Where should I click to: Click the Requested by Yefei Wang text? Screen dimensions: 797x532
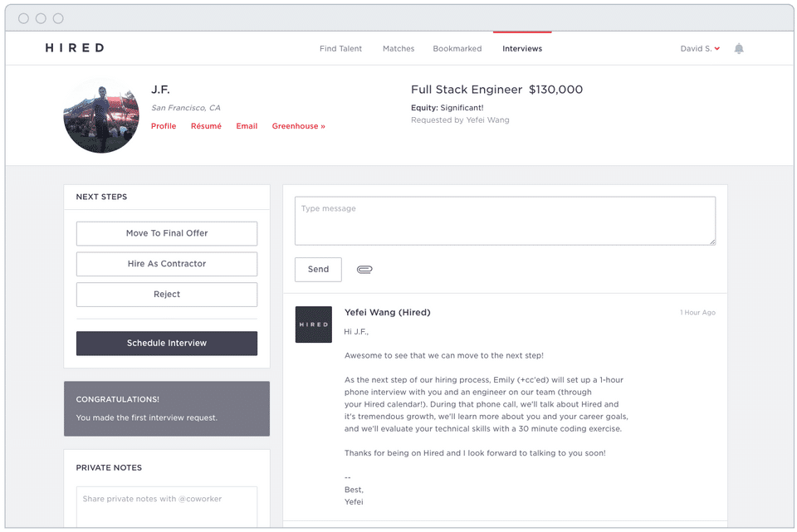point(460,120)
